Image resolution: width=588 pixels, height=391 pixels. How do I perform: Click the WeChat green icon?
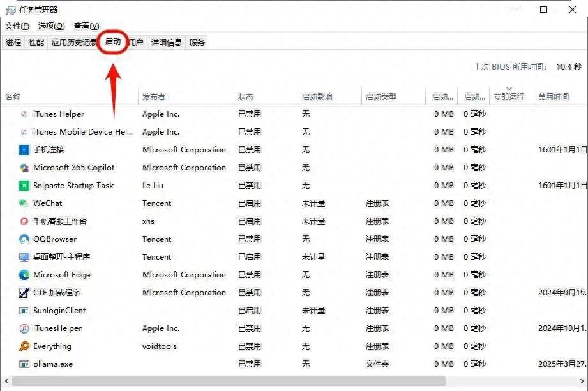24,203
